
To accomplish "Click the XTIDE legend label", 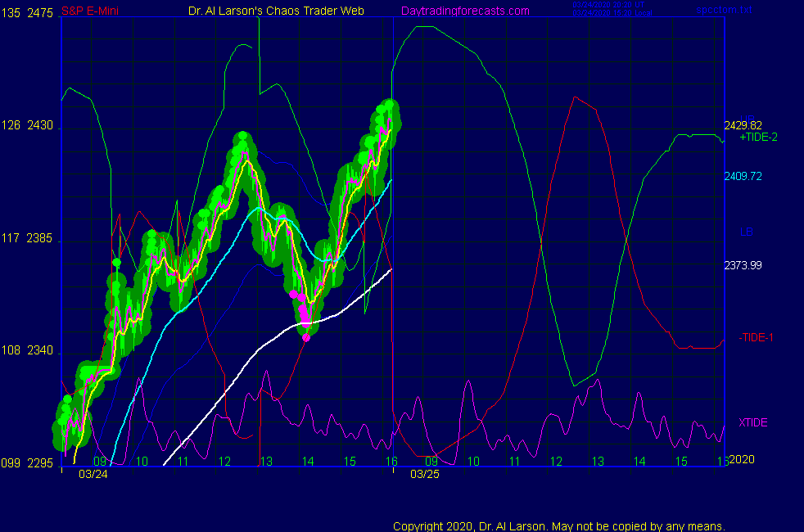I will click(752, 422).
